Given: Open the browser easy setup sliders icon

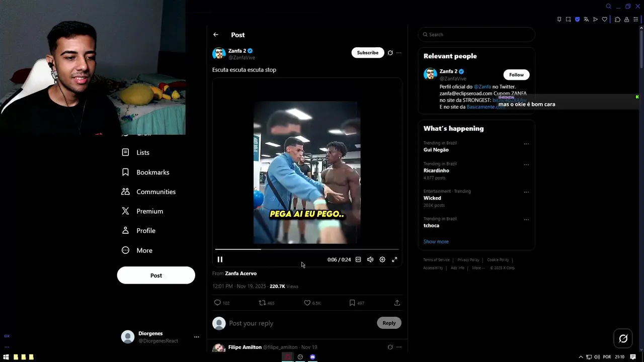Looking at the screenshot, I should (x=635, y=20).
